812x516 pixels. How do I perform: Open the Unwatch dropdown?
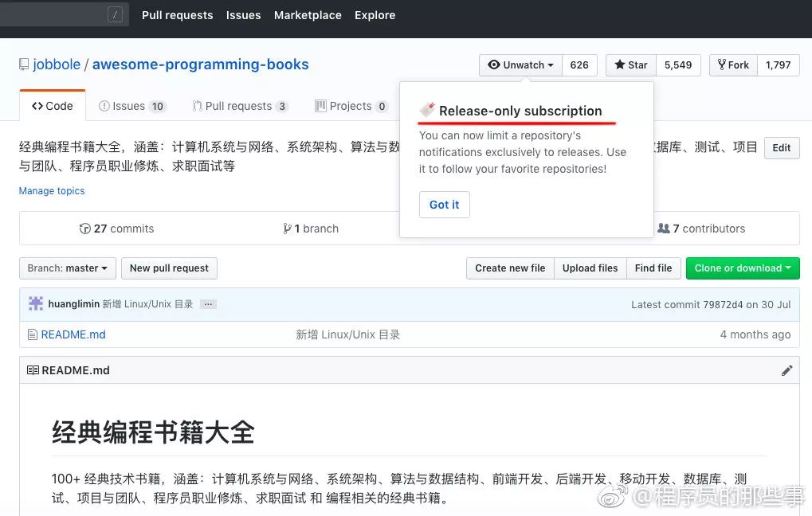click(x=520, y=65)
